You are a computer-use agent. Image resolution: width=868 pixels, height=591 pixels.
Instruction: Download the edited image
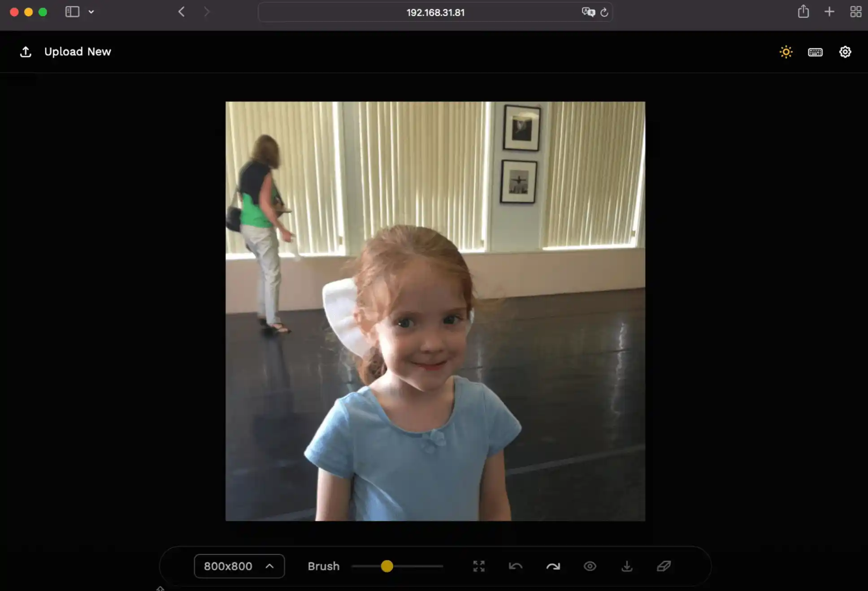(x=627, y=566)
